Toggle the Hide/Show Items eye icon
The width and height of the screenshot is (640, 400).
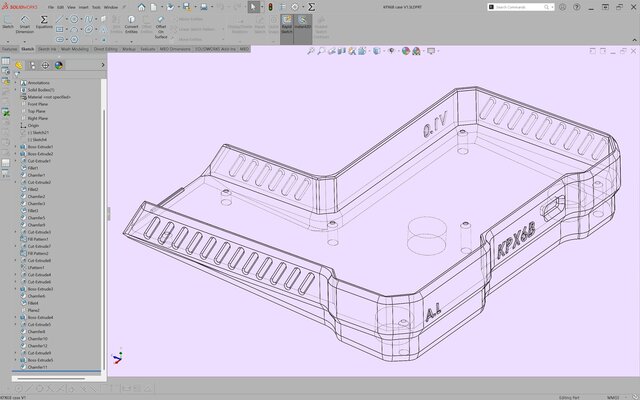392,50
